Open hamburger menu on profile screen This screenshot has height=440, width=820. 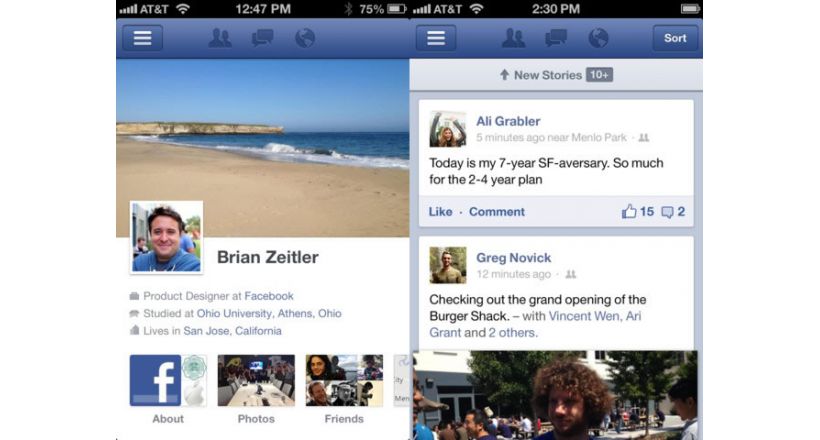point(142,38)
